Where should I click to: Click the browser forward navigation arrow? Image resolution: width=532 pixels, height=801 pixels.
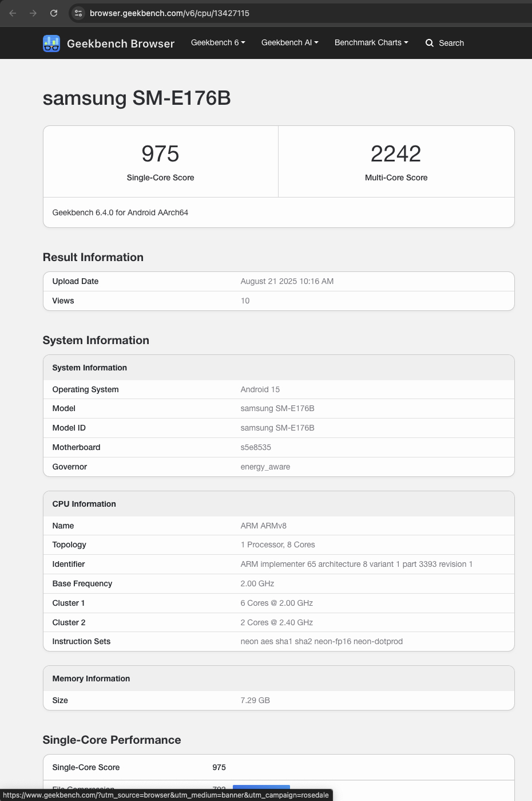[x=33, y=13]
